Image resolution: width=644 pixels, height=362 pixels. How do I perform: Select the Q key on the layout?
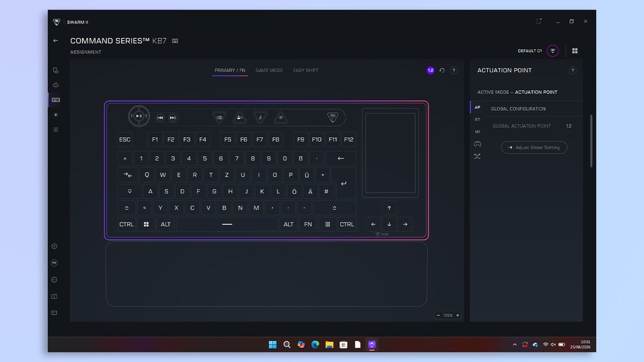click(x=147, y=175)
